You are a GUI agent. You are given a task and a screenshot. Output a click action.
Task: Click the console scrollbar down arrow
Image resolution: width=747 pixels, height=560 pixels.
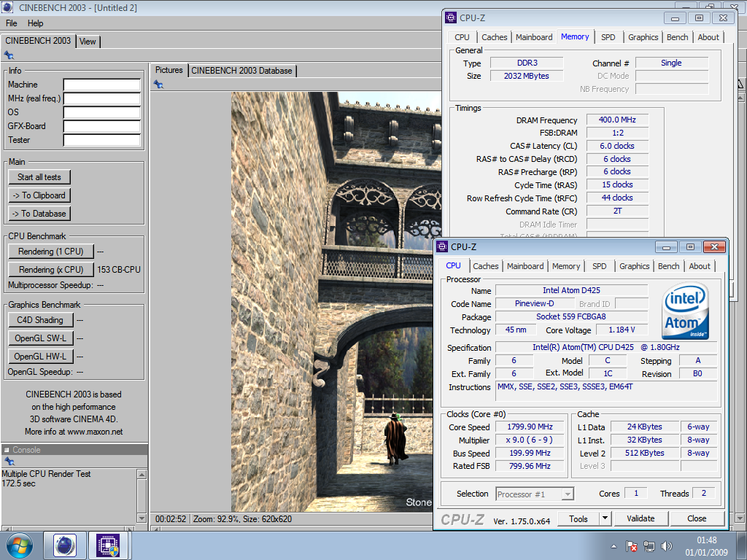(x=142, y=518)
